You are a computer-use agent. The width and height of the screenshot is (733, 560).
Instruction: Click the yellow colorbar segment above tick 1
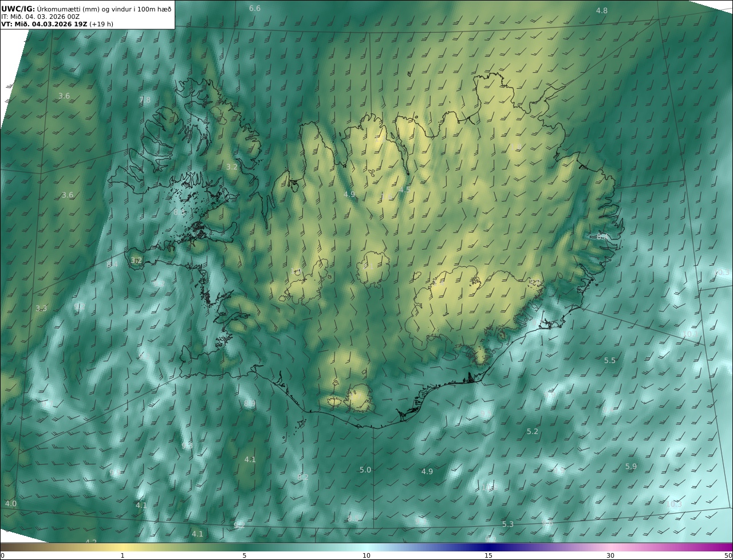(123, 547)
